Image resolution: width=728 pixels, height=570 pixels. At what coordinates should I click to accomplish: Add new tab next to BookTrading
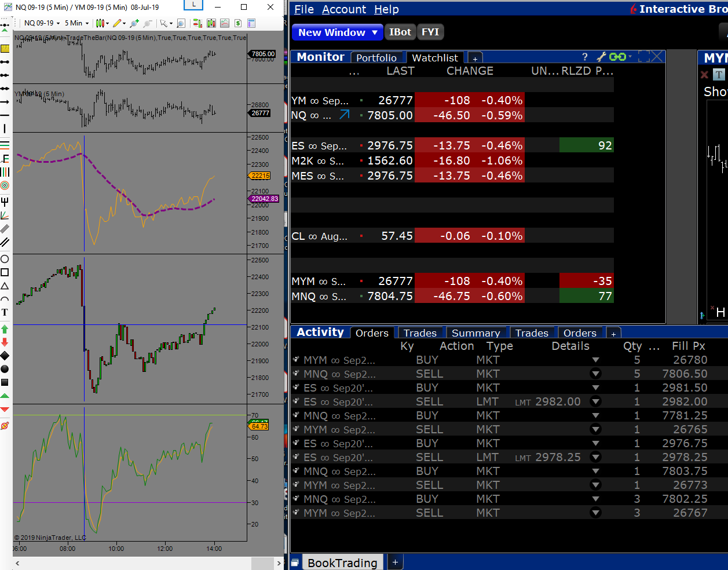(395, 562)
